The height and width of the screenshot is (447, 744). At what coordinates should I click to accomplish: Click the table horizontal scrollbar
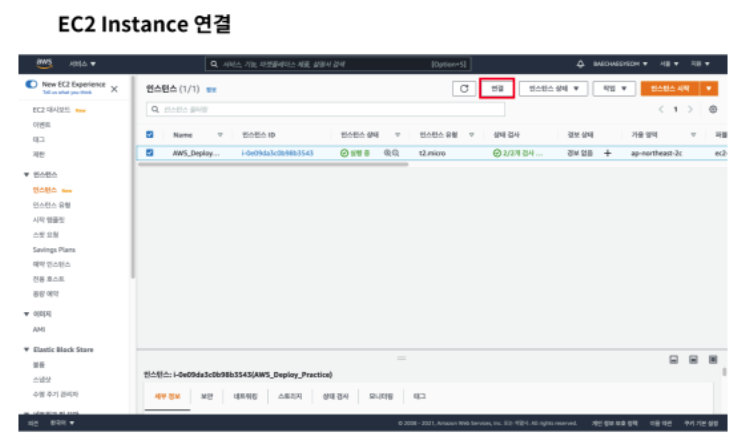tap(273, 165)
